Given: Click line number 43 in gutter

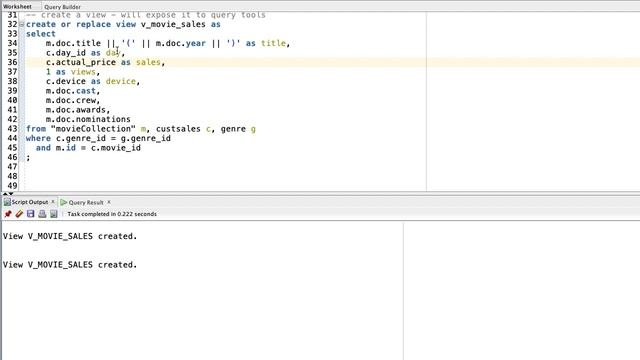Looking at the screenshot, I should click(x=12, y=129).
